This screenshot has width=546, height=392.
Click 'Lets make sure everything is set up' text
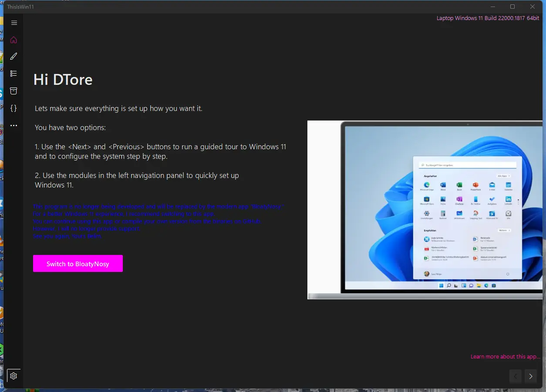(118, 108)
